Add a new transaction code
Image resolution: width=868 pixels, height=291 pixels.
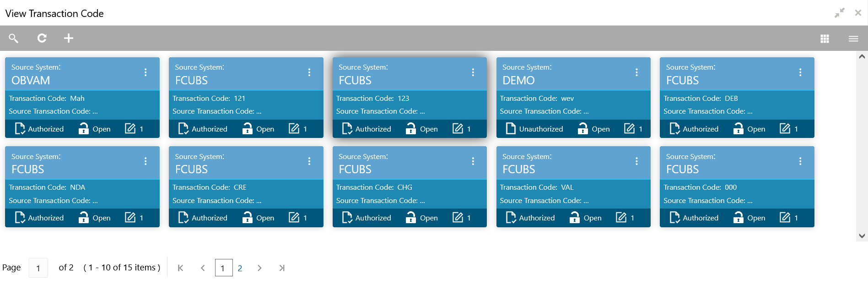(x=69, y=38)
